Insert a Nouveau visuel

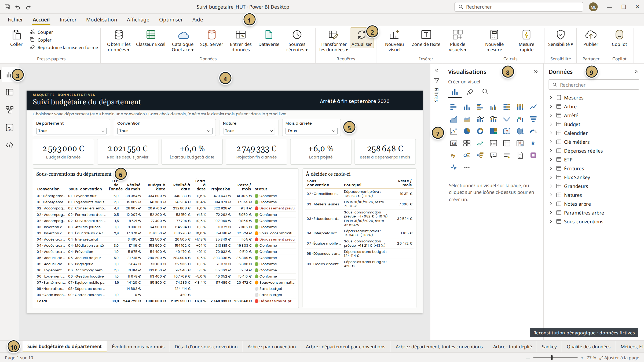click(x=394, y=41)
